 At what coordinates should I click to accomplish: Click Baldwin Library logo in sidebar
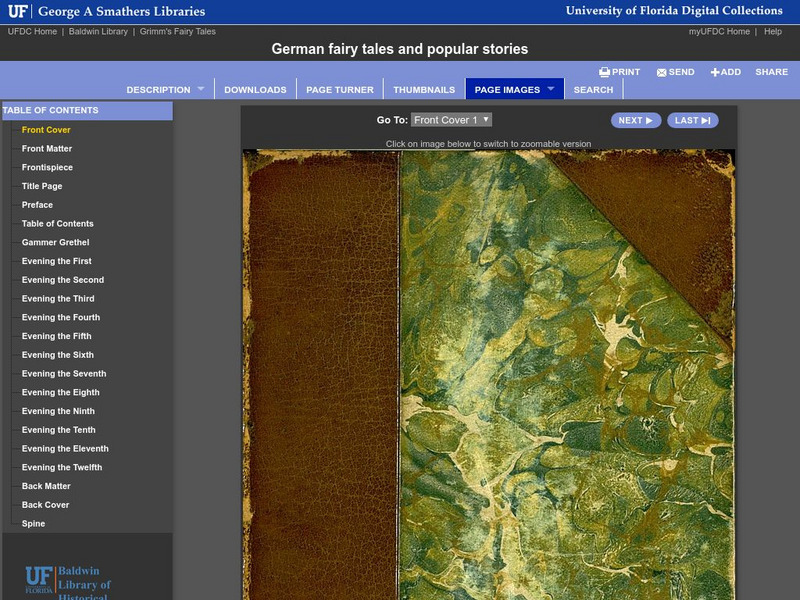click(68, 582)
